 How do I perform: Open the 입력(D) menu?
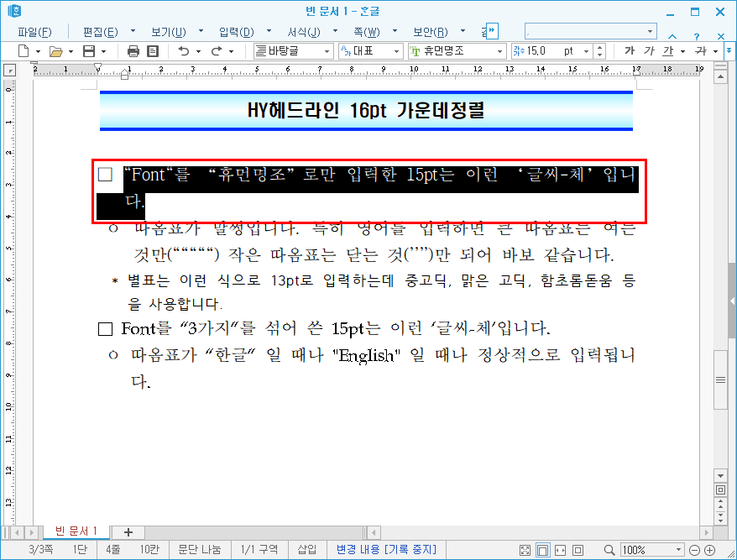pos(237,32)
